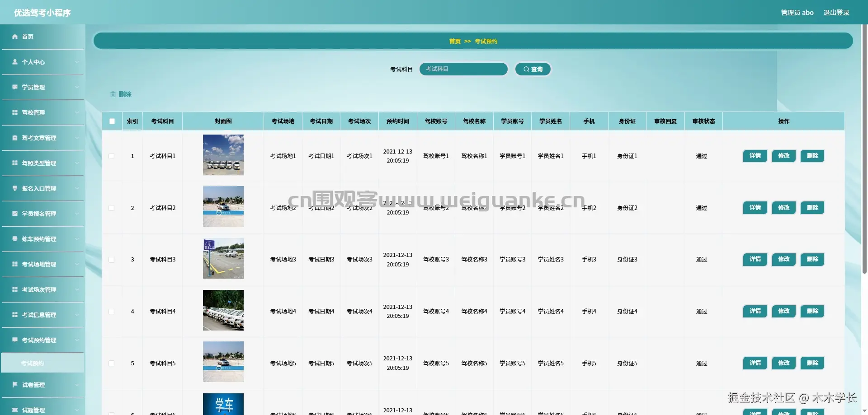Click the 预约时间 column header
This screenshot has width=868, height=415.
(x=398, y=121)
